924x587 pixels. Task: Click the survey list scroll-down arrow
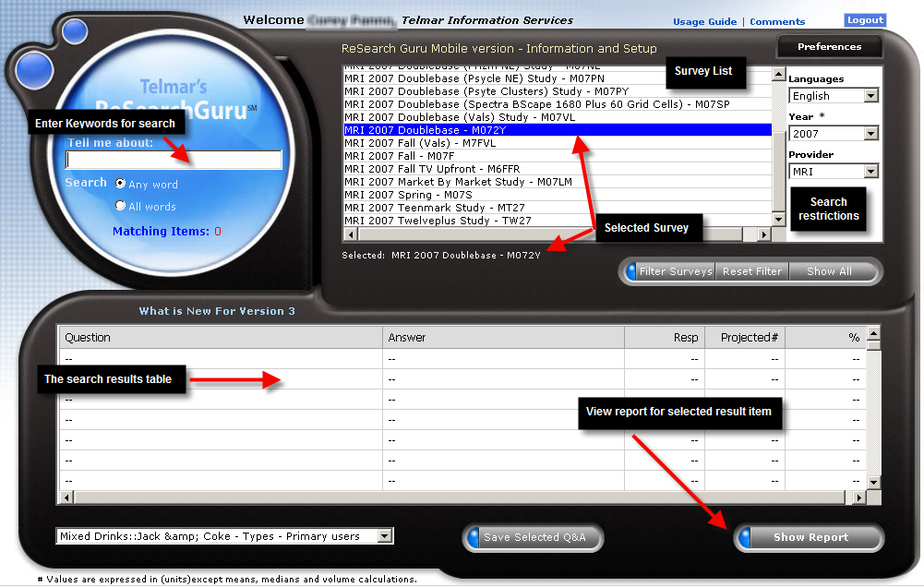point(778,220)
